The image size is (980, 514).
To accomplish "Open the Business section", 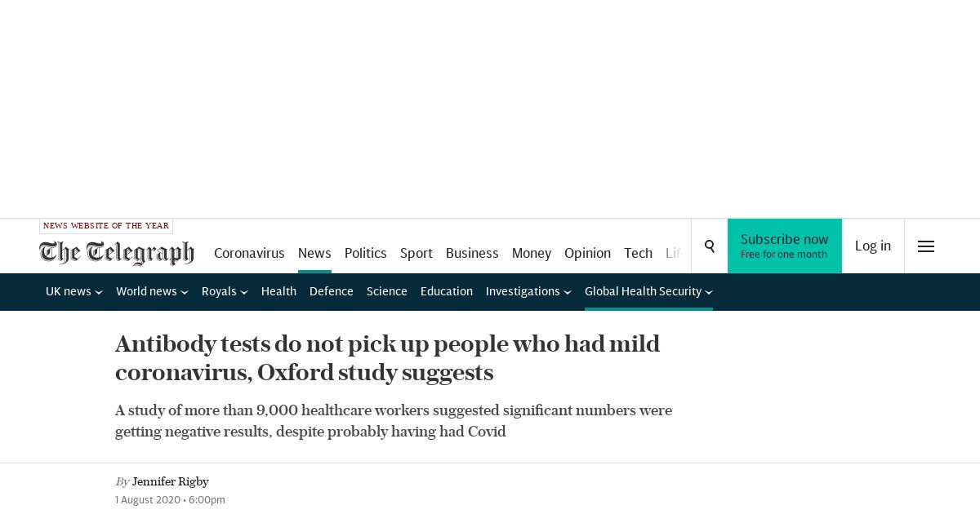I will click(x=472, y=253).
